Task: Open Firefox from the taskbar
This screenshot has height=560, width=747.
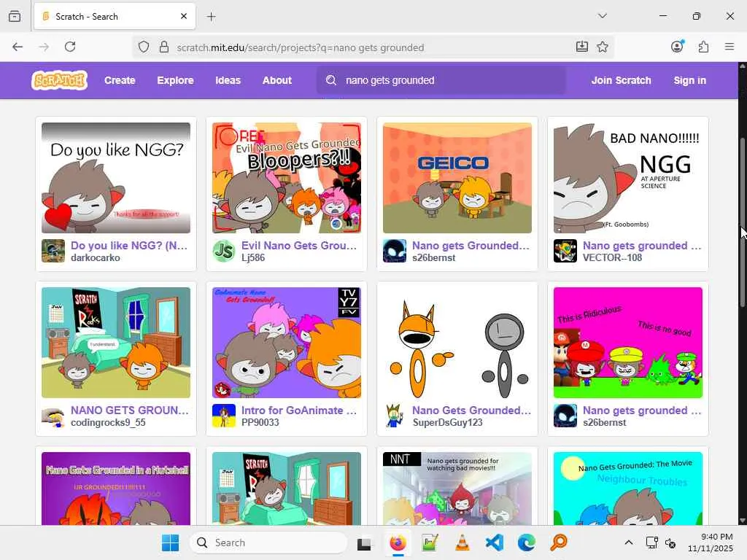Action: click(x=398, y=542)
